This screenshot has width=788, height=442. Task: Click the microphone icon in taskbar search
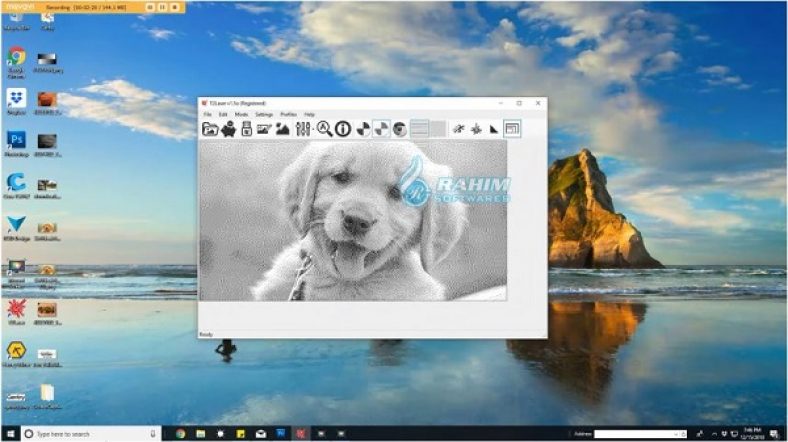[153, 433]
